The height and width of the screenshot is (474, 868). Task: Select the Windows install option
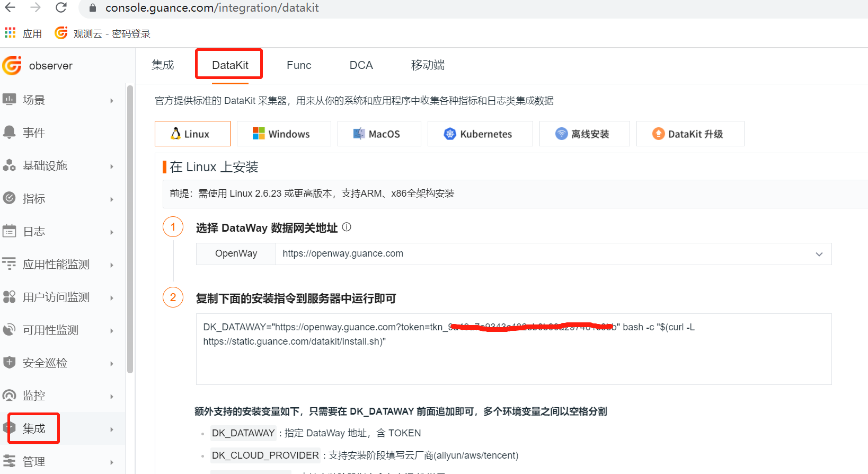click(x=284, y=134)
